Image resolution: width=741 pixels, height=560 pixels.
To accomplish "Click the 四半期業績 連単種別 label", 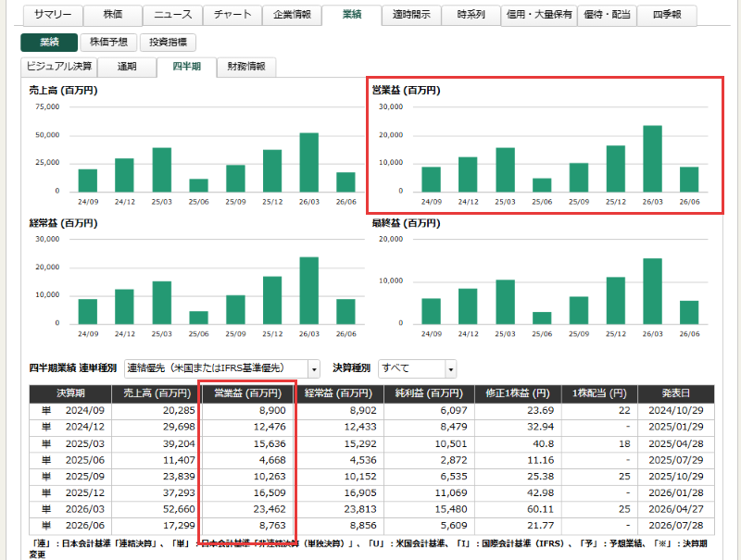I will (x=73, y=368).
